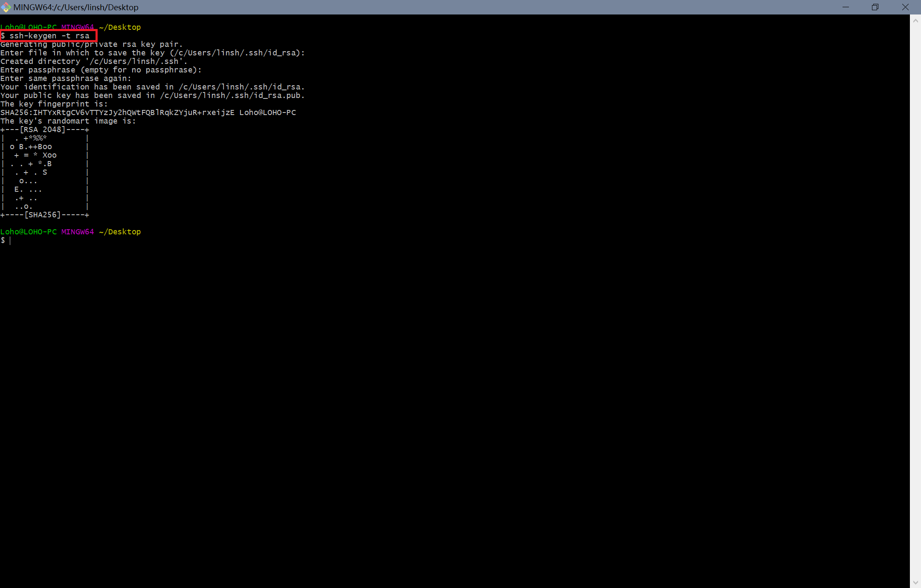Click the vertical scrollbar track
The height and width of the screenshot is (588, 921).
coord(915,298)
